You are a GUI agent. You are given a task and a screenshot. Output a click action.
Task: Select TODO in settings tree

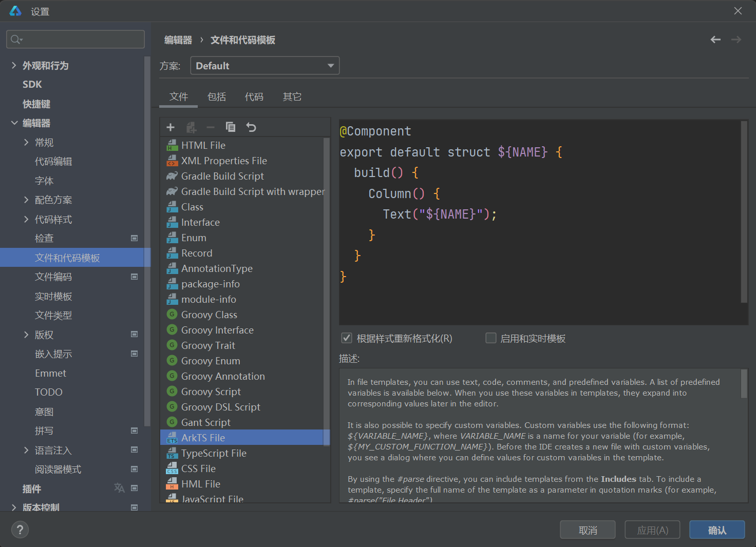coord(49,392)
